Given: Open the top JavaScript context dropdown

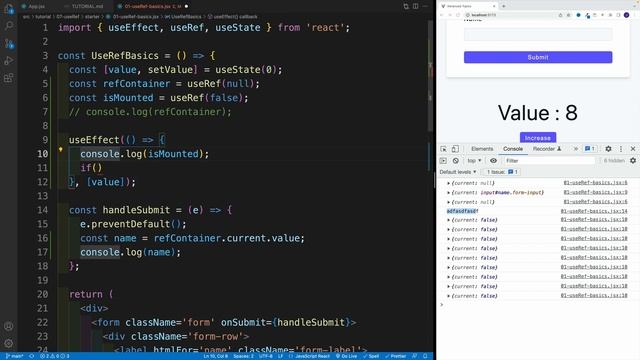Looking at the screenshot, I should pos(474,161).
